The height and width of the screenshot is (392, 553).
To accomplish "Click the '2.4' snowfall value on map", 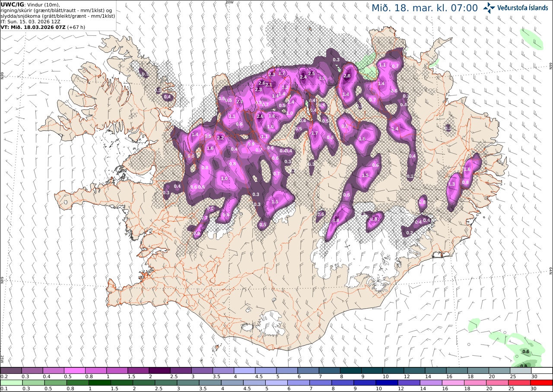I will [x=303, y=77].
